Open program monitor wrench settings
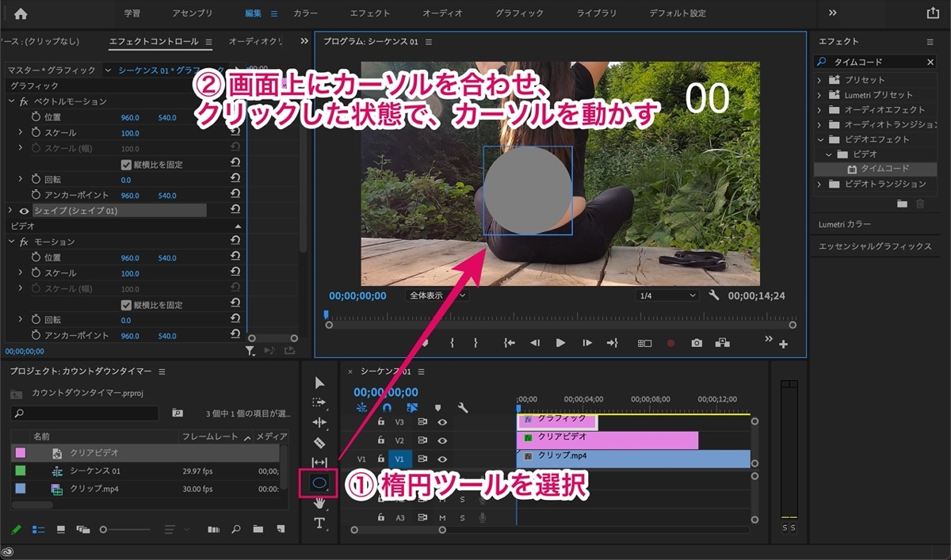Viewport: 951px width, 560px height. coord(713,295)
